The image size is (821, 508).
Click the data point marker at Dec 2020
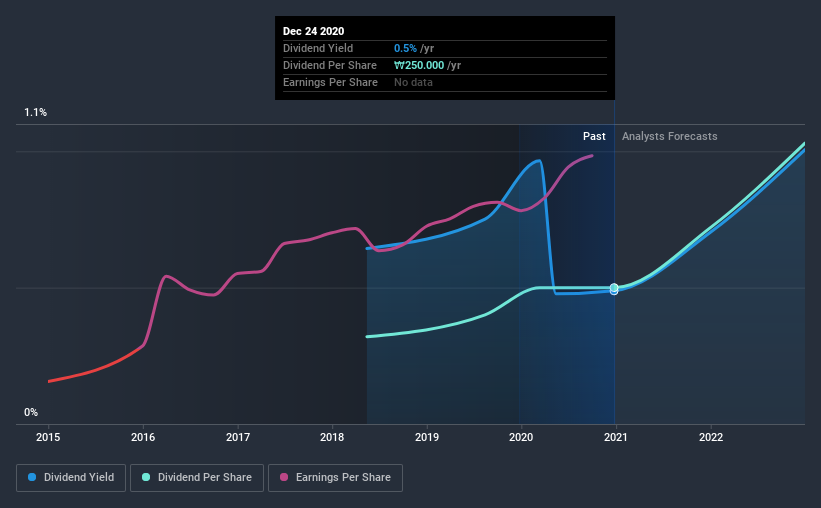pos(614,289)
